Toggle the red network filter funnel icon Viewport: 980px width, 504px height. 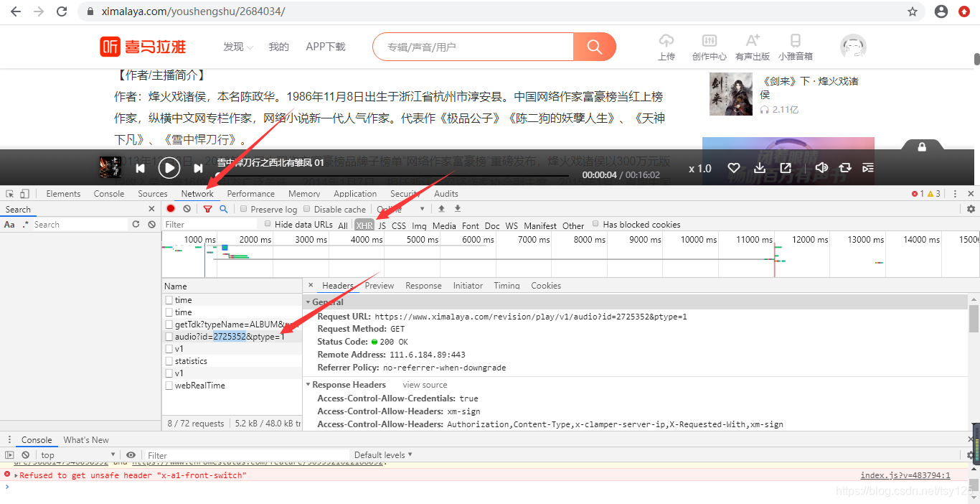pyautogui.click(x=207, y=209)
